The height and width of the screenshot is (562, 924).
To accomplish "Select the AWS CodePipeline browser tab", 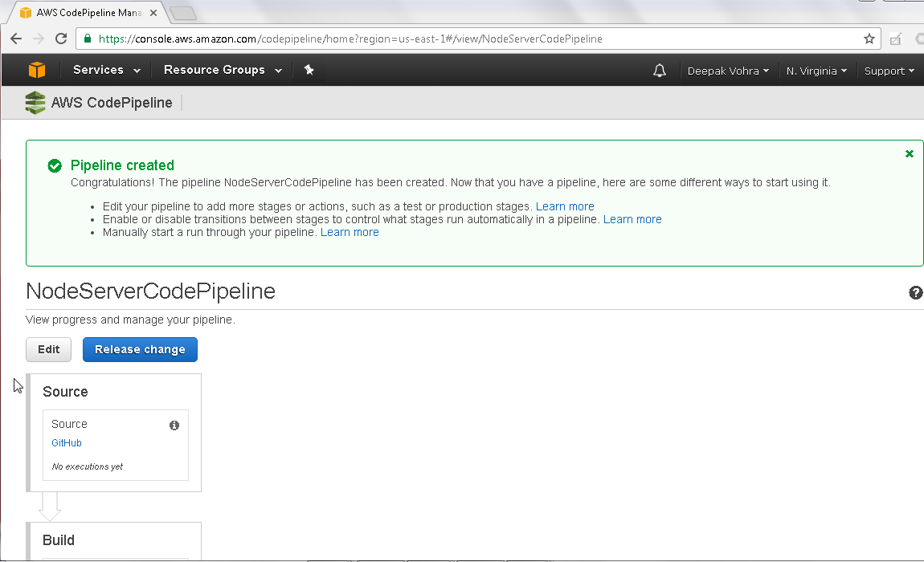I will (88, 12).
